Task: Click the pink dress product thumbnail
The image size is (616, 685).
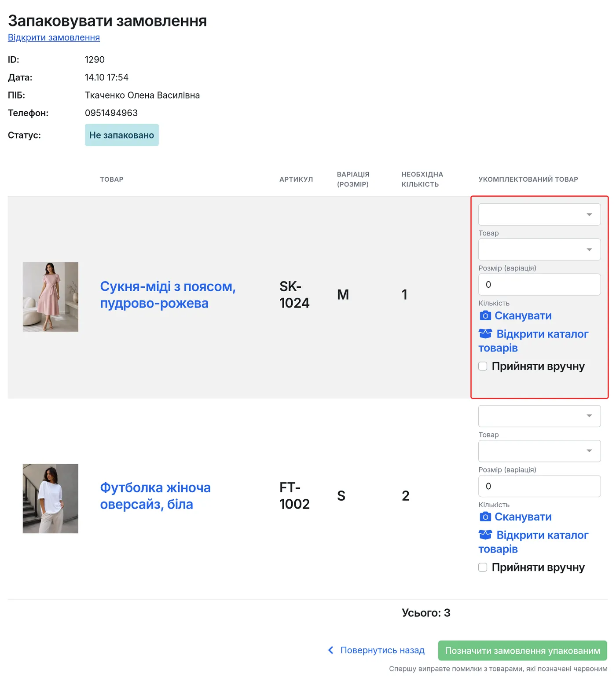Action: [51, 297]
